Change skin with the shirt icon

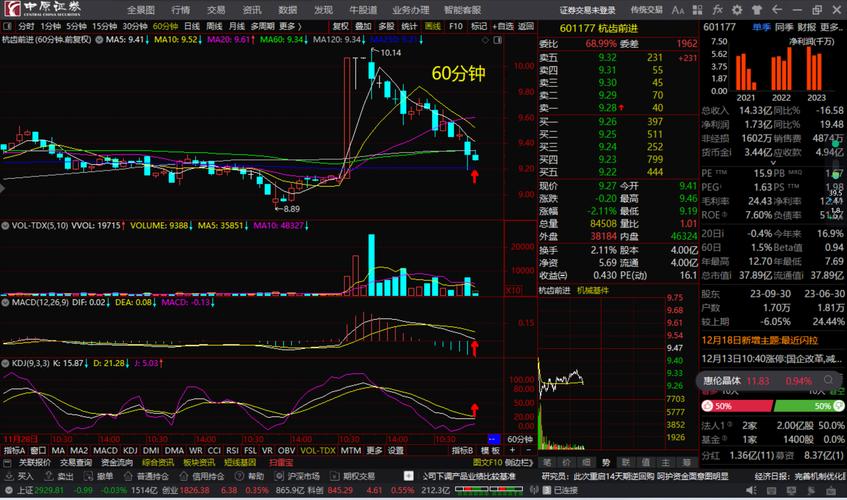(757, 10)
